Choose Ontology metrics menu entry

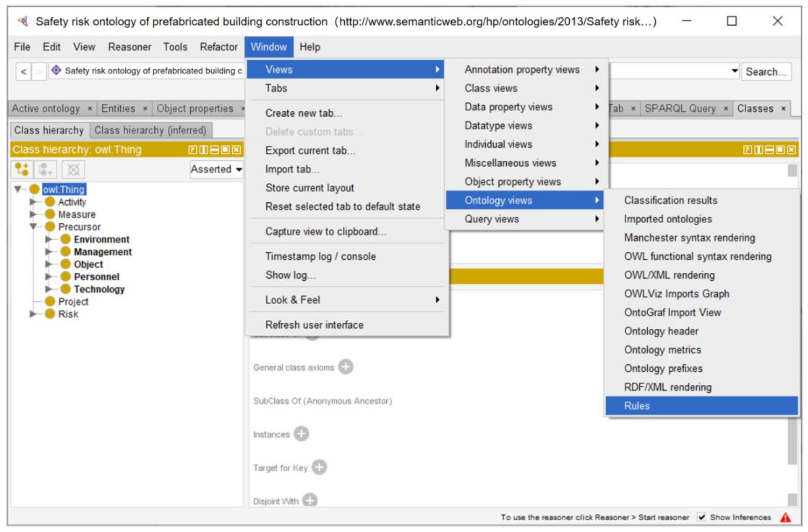click(x=662, y=350)
